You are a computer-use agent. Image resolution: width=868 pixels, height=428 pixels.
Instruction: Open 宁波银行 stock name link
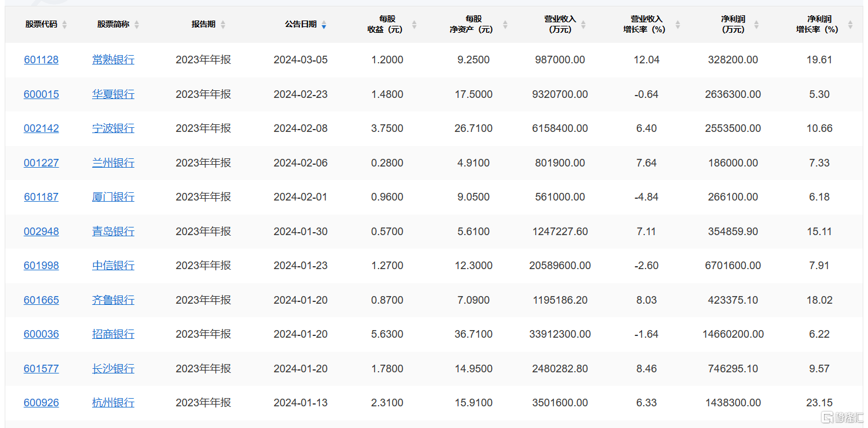click(x=113, y=128)
